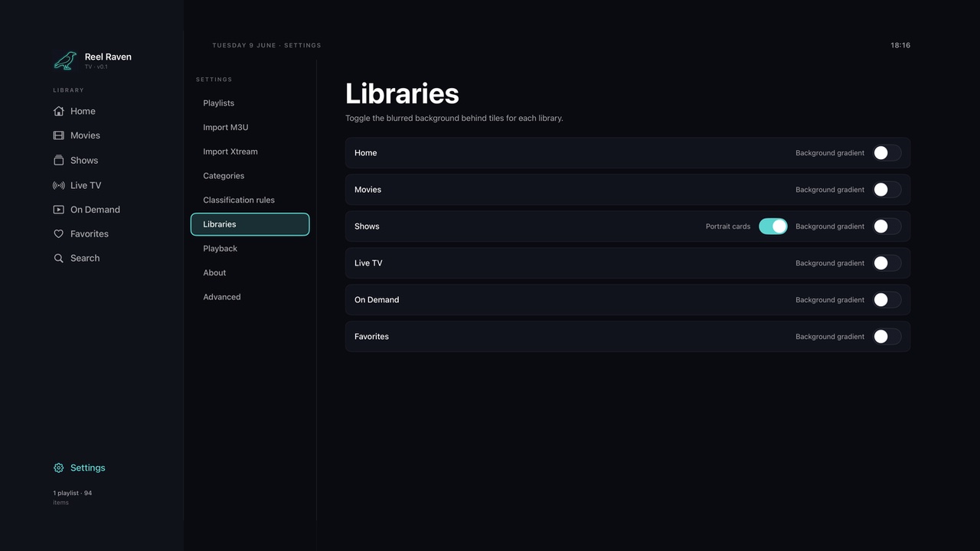
Task: Go to Advanced settings
Action: [250, 297]
